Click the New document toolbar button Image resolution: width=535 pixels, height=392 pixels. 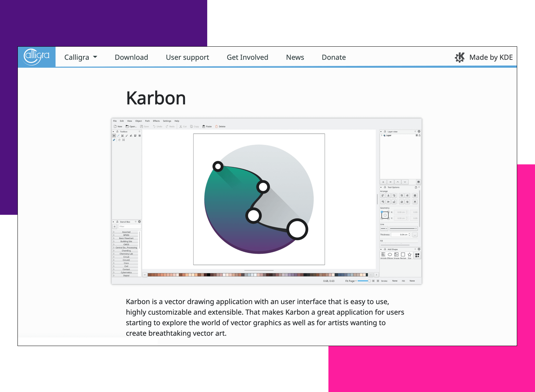(118, 127)
